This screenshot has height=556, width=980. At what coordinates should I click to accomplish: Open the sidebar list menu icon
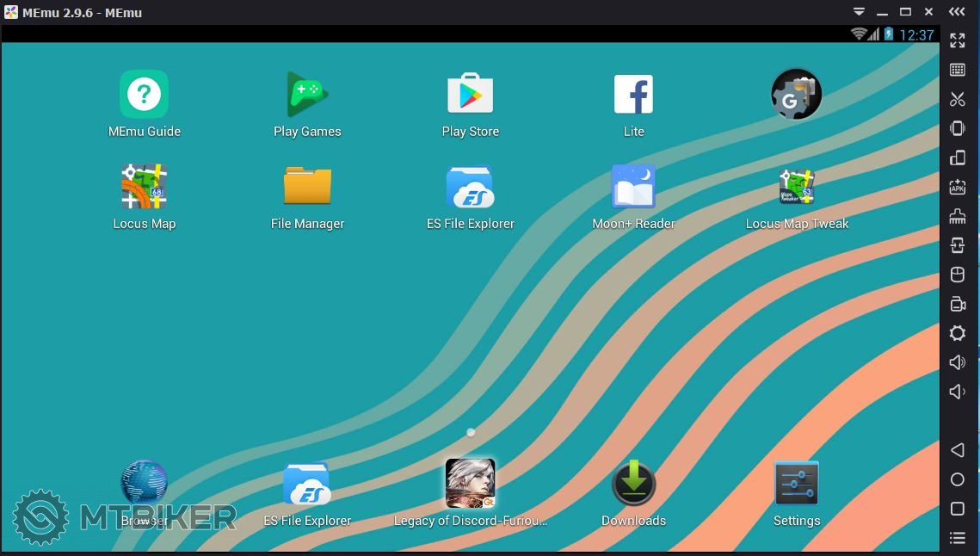pos(958,538)
